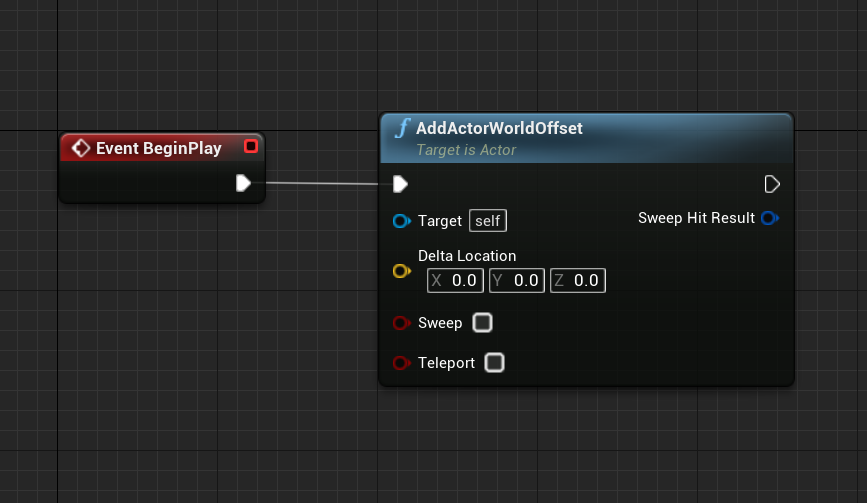Image resolution: width=867 pixels, height=503 pixels.
Task: Click the wire connecting the two nodes
Action: [x=320, y=183]
